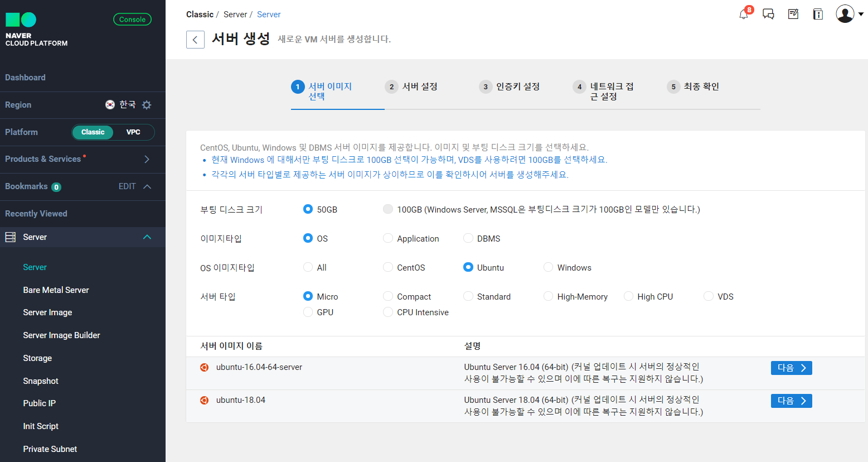Choose Micro server type

pyautogui.click(x=308, y=296)
